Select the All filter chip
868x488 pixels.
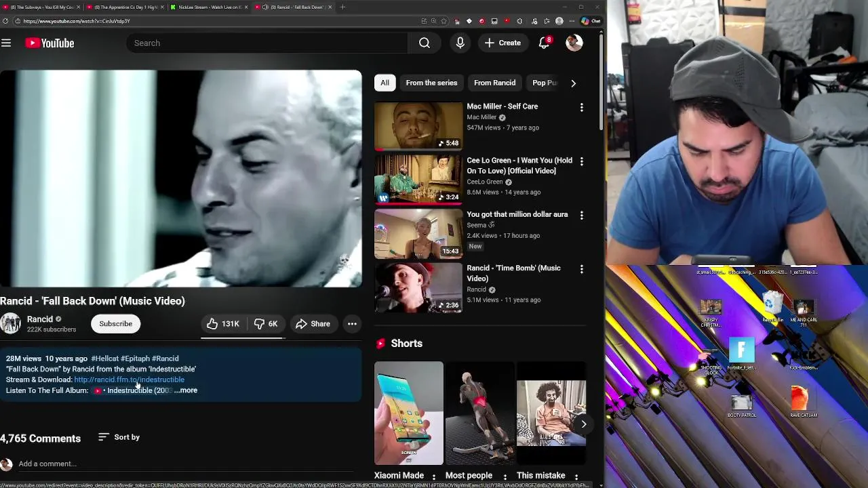[x=384, y=83]
